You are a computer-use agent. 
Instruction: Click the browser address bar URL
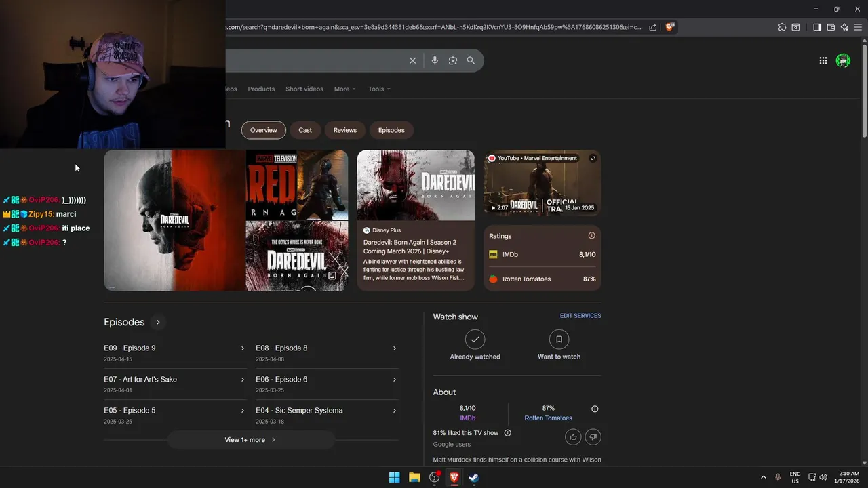(434, 27)
